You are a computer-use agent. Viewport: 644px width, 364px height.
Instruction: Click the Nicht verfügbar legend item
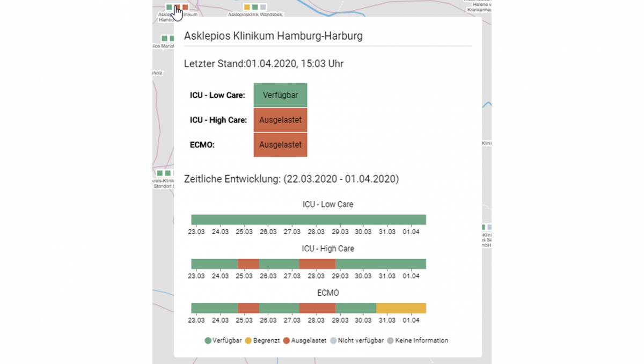point(356,340)
